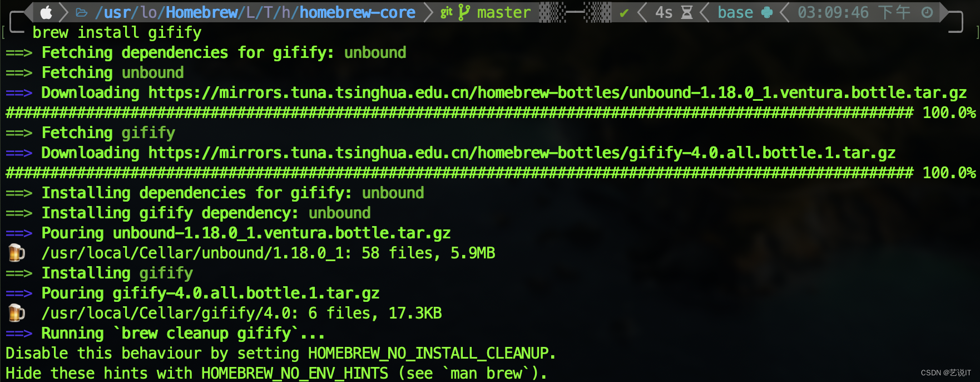Click the 'Fetching gifify' line
980x382 pixels.
(x=90, y=133)
